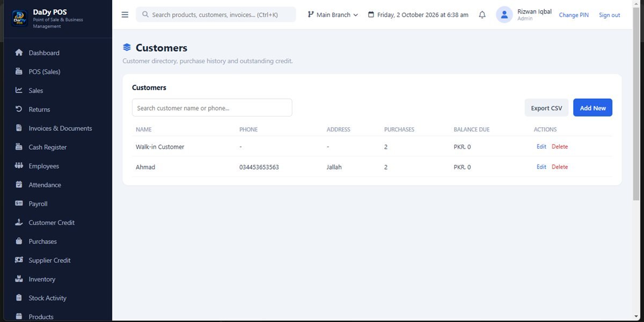Click the BALANCE DUE column header
The image size is (644, 322).
coord(472,129)
